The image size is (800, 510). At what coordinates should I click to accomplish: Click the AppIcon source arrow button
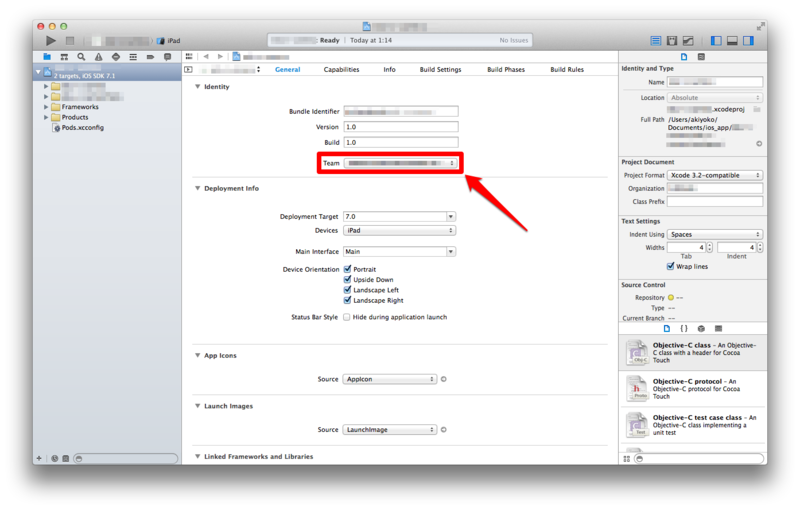tap(443, 379)
